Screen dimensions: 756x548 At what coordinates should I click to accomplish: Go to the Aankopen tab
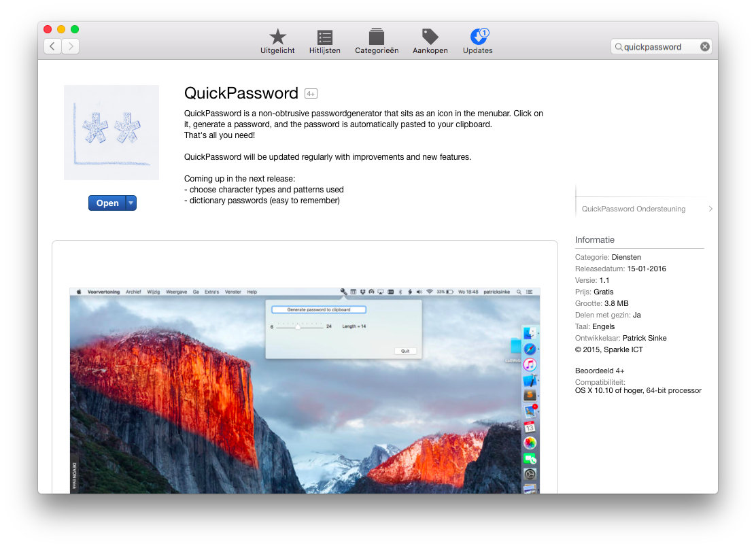pos(430,41)
